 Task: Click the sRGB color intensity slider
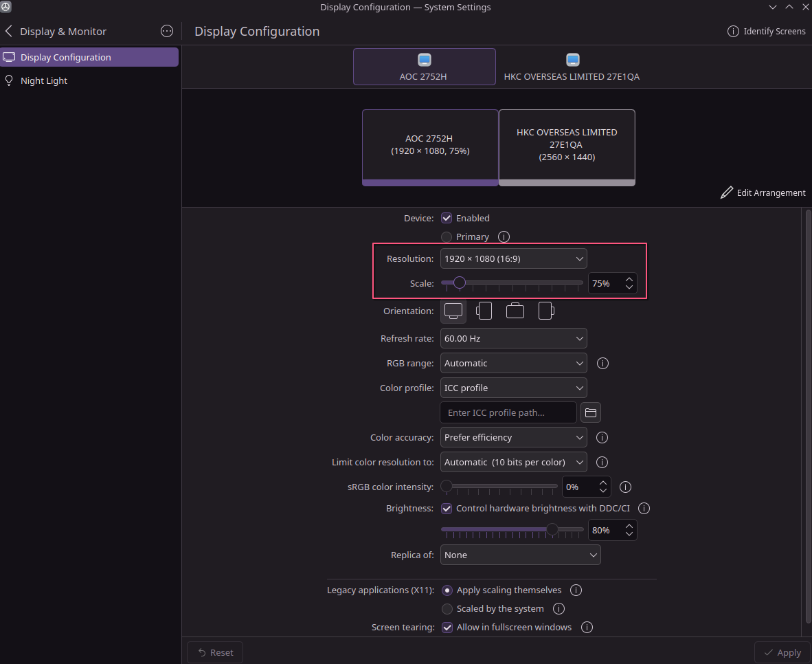[x=499, y=487]
